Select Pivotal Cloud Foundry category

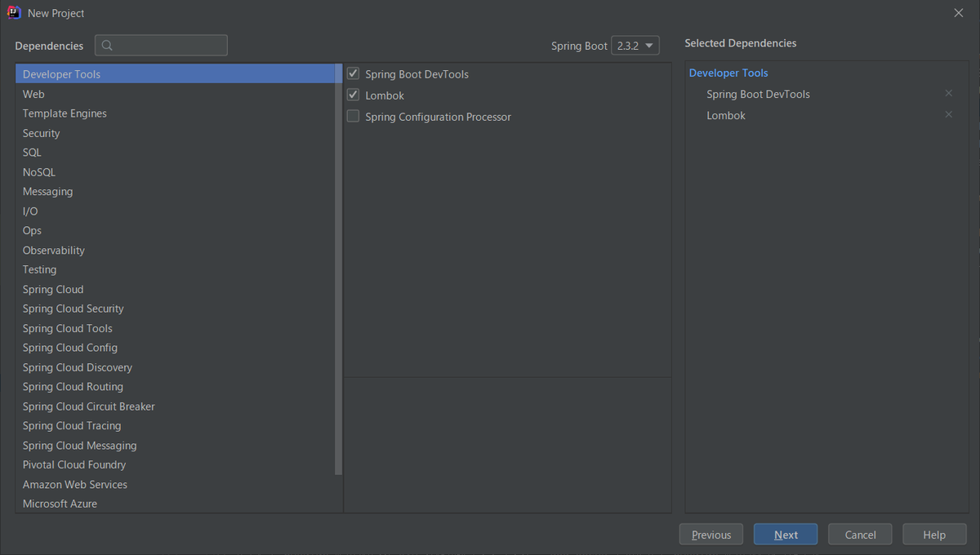point(175,465)
